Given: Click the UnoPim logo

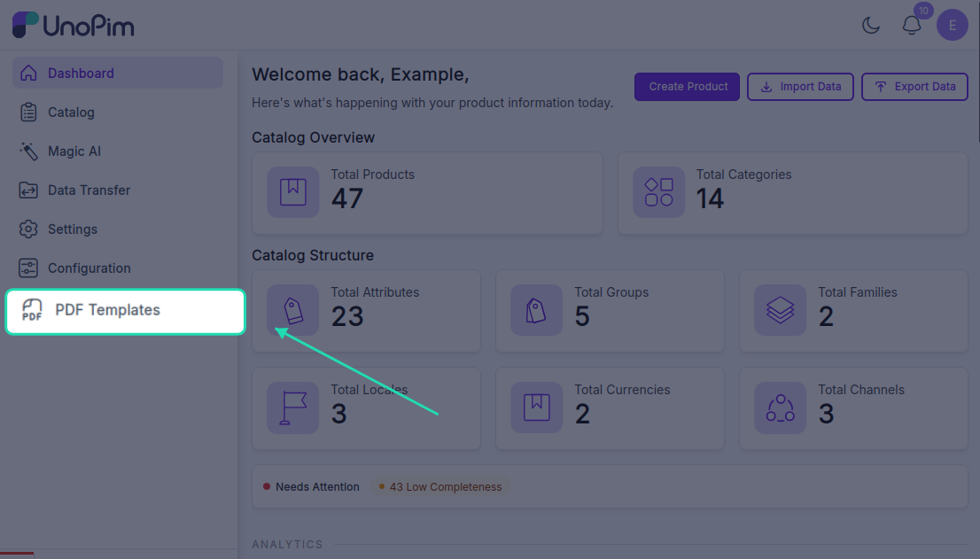Looking at the screenshot, I should (x=74, y=25).
